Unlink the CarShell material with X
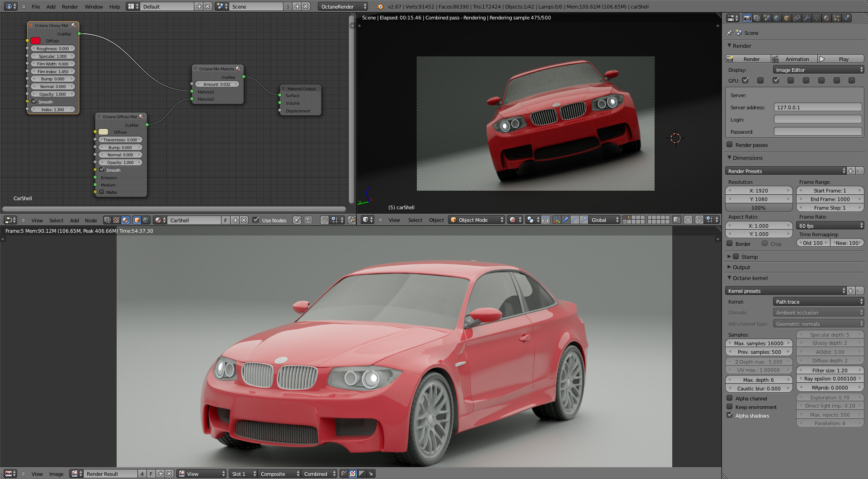 (x=244, y=220)
